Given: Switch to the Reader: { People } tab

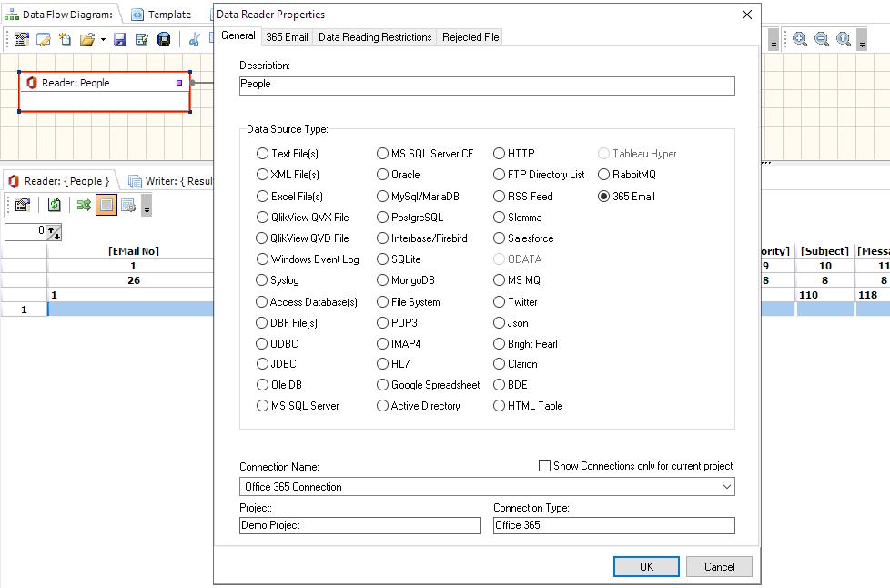Looking at the screenshot, I should tap(59, 181).
